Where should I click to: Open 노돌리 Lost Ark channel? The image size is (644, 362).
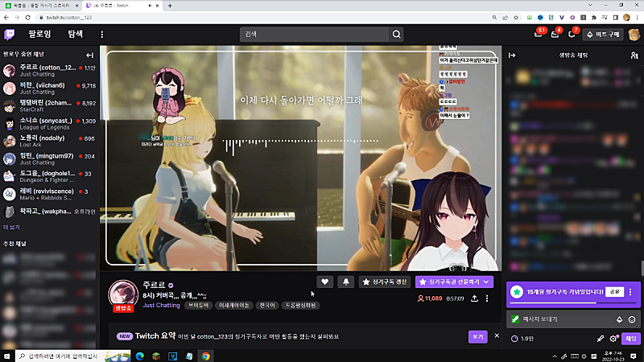coord(50,142)
